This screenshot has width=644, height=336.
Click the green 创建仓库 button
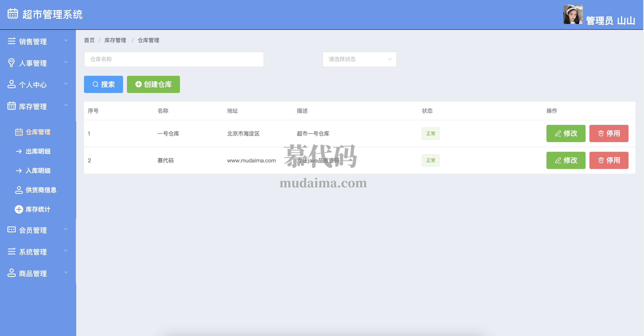(153, 84)
